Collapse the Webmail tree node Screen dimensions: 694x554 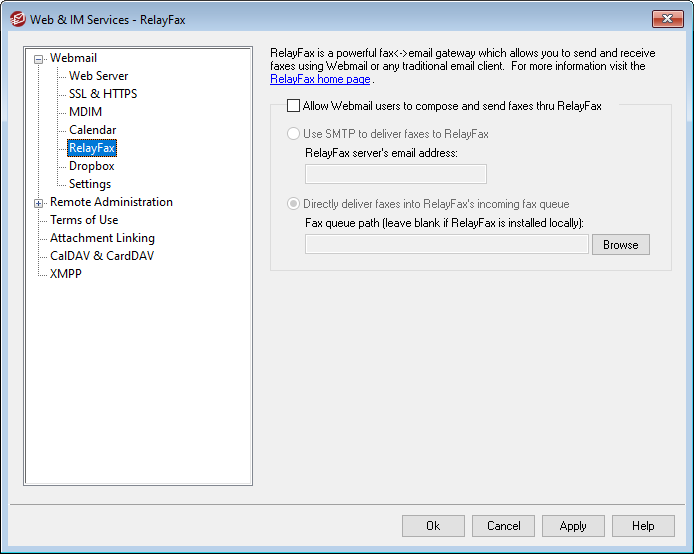coord(39,58)
